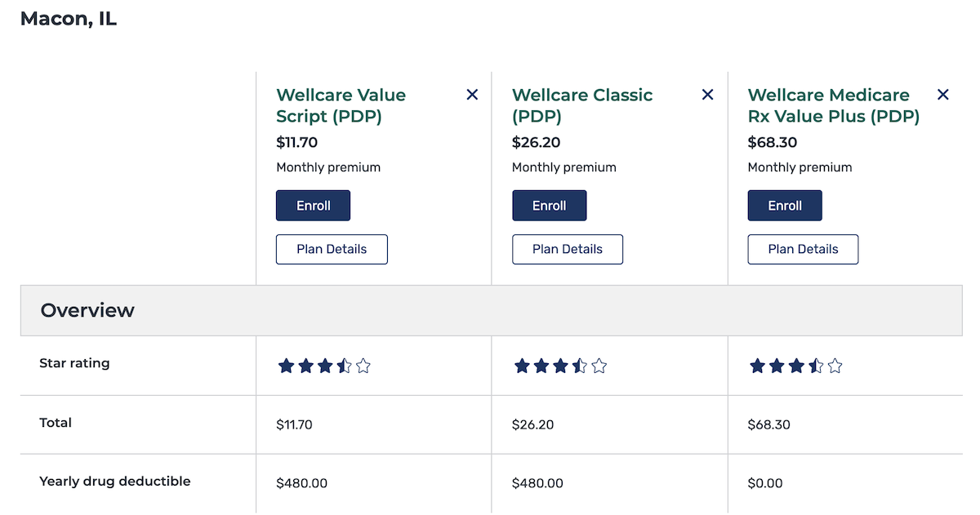Open Wellcare Classic (PDP) title link
980x515 pixels.
coord(582,105)
